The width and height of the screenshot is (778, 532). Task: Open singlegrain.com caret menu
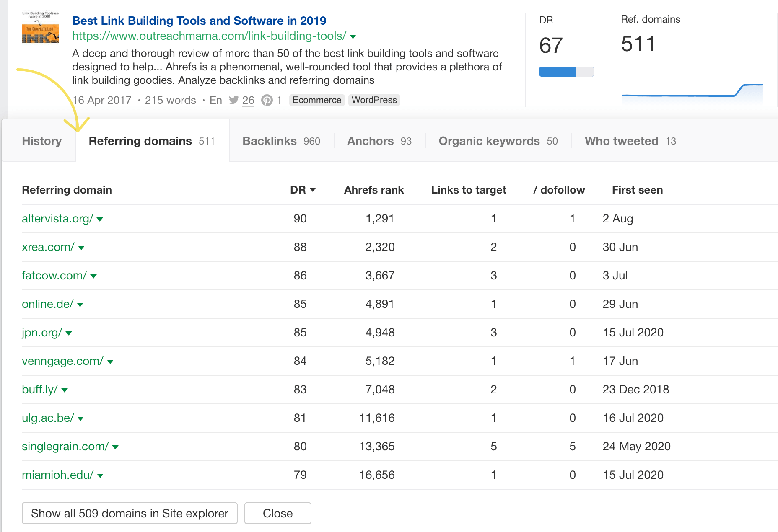[x=115, y=447]
